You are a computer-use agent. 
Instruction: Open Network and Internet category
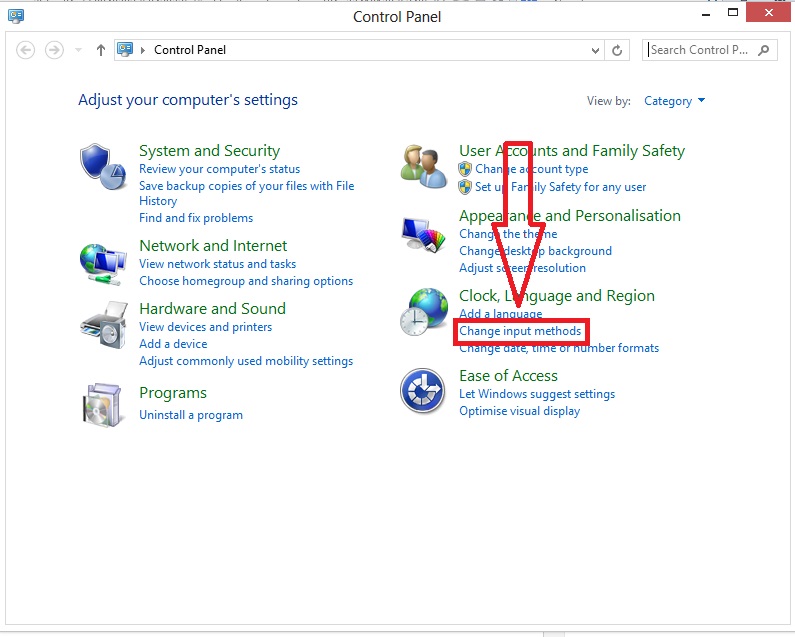click(x=213, y=245)
